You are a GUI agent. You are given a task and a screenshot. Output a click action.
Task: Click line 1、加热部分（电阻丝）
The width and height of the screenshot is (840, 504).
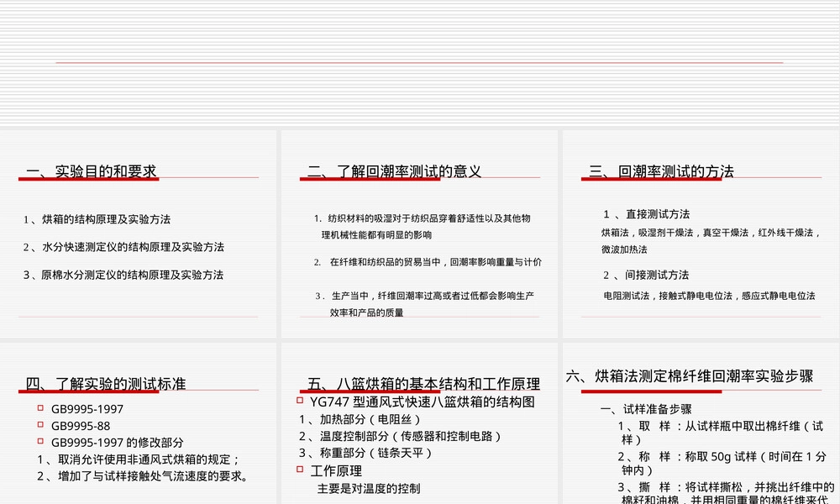(360, 419)
